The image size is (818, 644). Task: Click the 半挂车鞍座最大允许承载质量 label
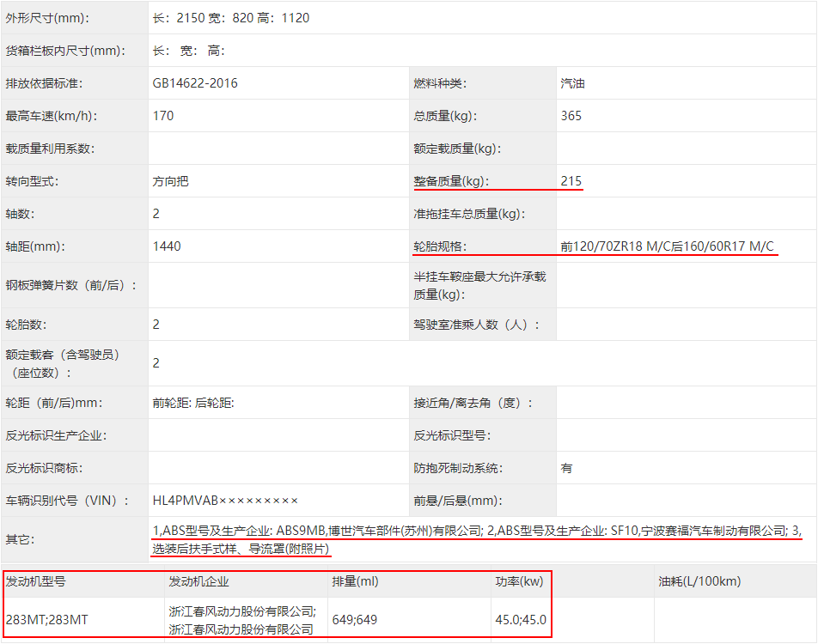(x=479, y=285)
